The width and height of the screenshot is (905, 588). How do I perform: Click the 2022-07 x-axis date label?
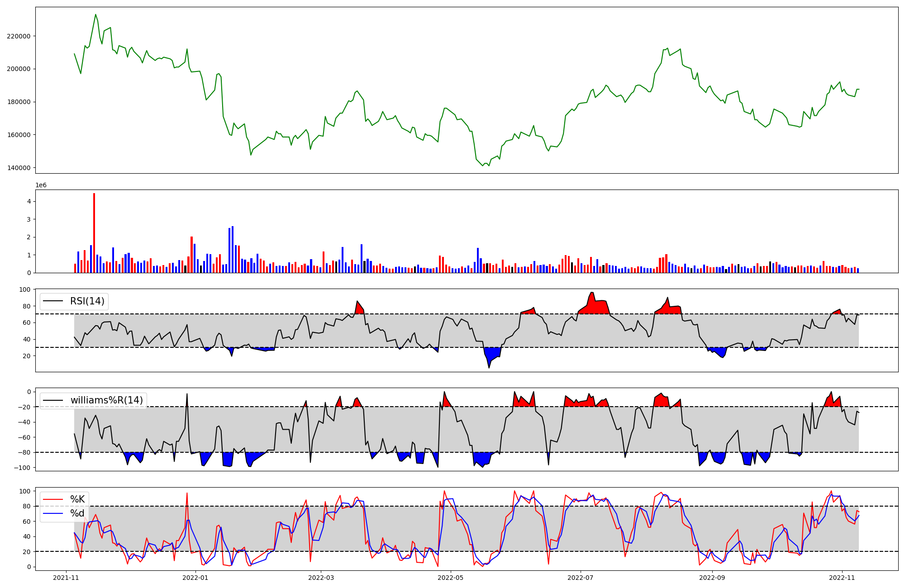580,578
